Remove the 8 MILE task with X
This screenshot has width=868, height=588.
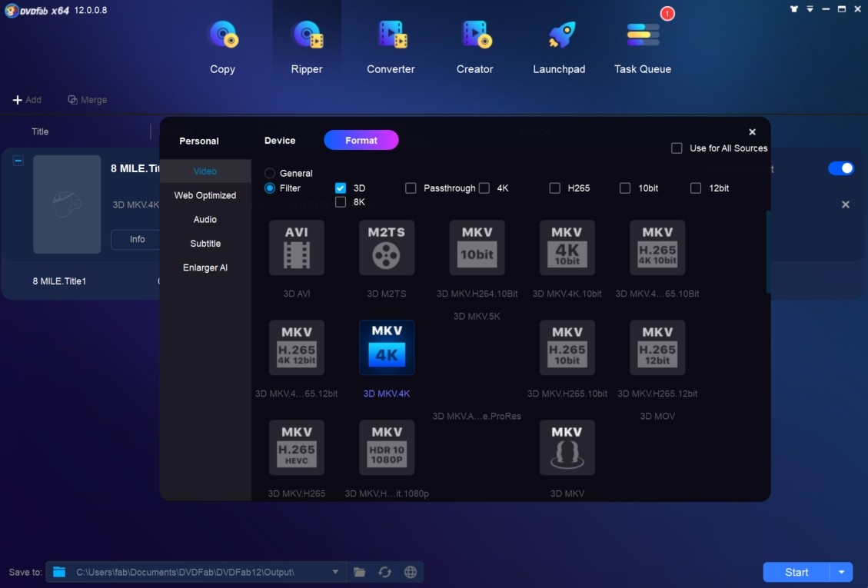pos(845,204)
